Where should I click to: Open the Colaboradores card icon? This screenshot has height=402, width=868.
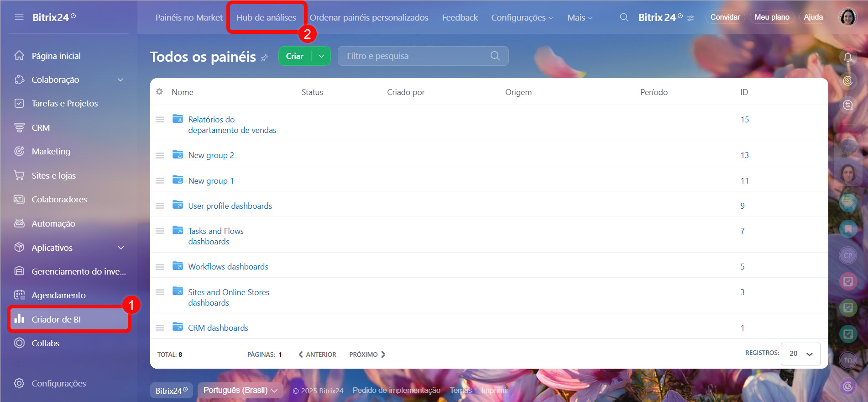pyautogui.click(x=19, y=199)
